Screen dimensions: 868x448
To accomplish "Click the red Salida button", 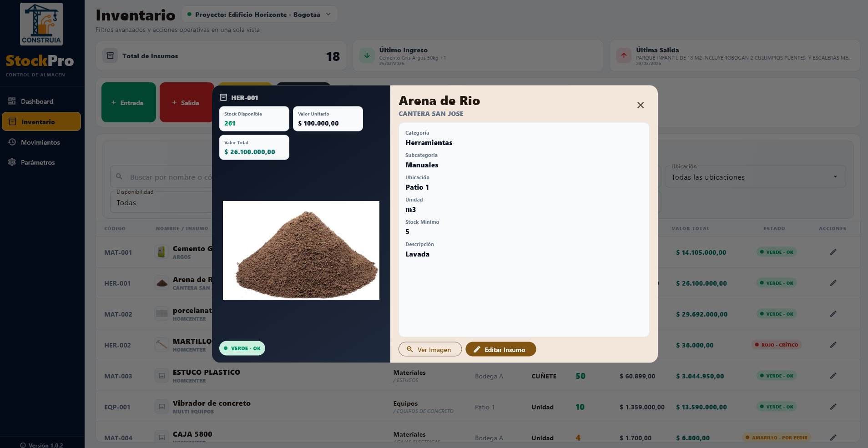I will pyautogui.click(x=187, y=103).
